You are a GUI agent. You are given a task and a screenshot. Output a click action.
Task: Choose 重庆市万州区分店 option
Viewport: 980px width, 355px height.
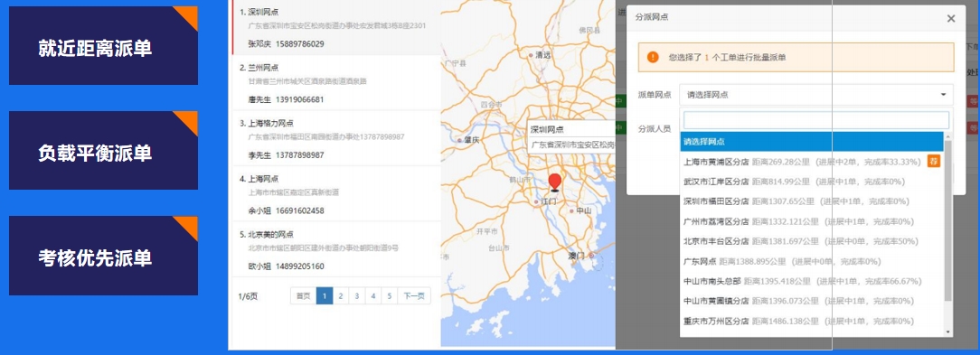click(812, 322)
